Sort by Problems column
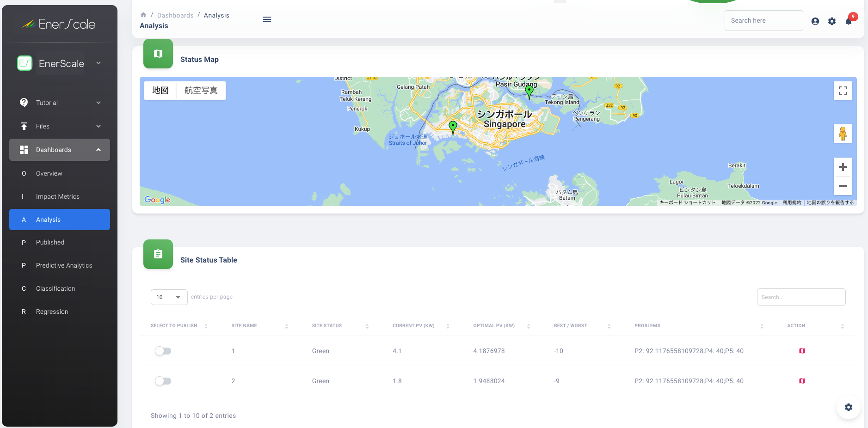The width and height of the screenshot is (868, 428). coord(762,326)
